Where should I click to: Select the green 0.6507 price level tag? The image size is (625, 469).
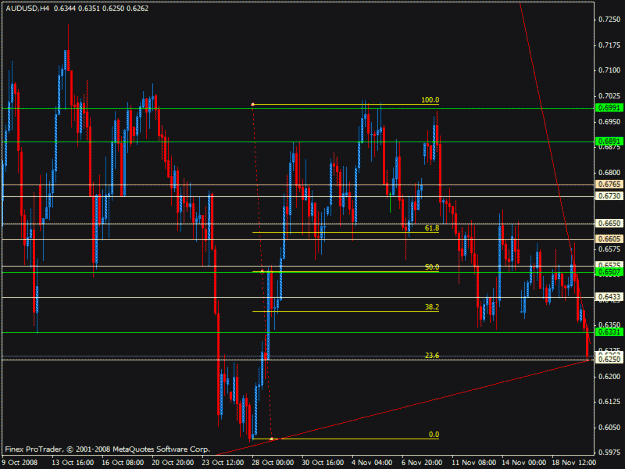(x=609, y=272)
